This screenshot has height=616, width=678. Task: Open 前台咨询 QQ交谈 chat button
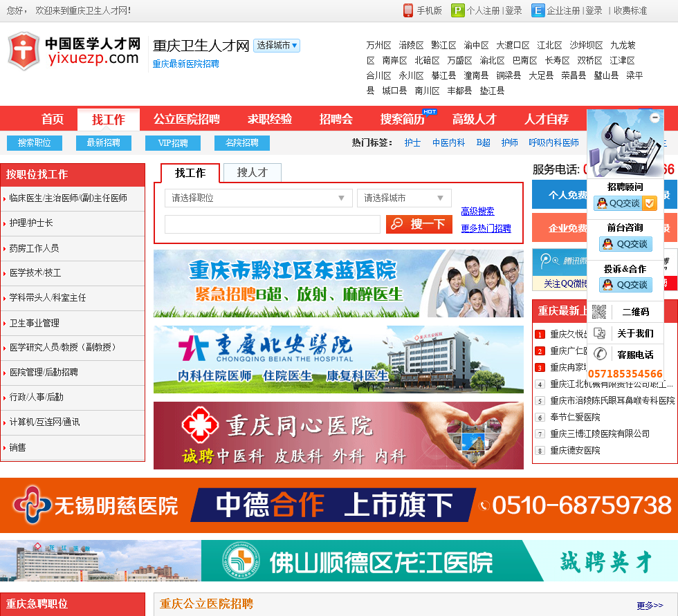tap(625, 244)
